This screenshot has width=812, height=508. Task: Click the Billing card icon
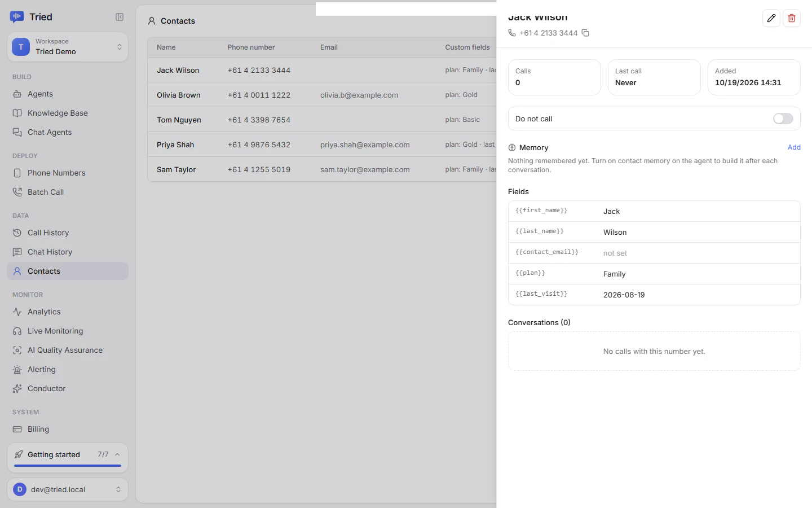point(17,429)
